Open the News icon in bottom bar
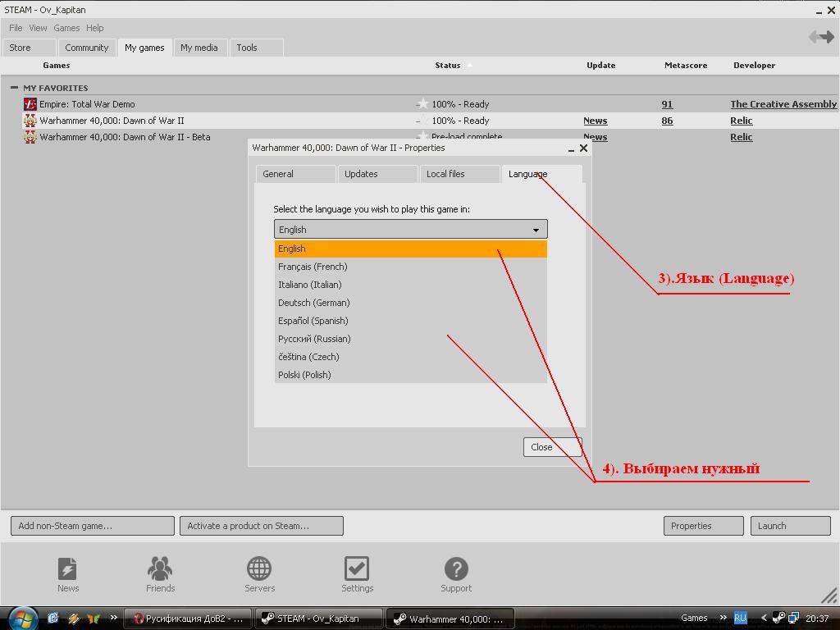This screenshot has width=840, height=630. 67,569
